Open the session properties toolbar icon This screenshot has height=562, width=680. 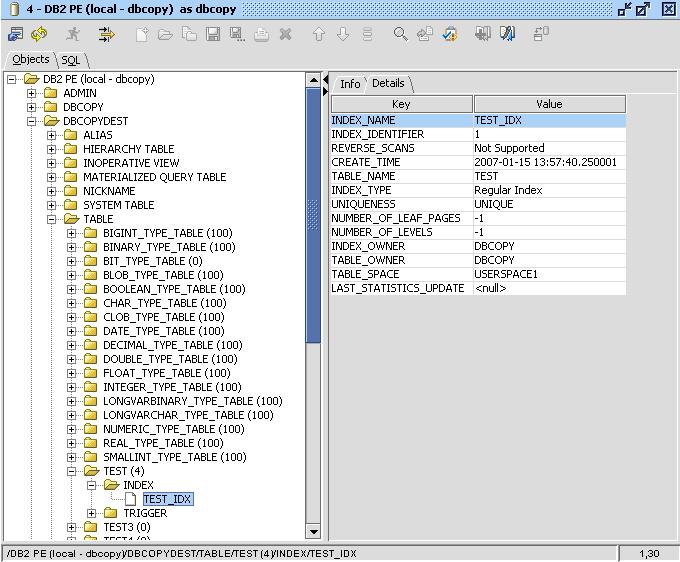16,34
